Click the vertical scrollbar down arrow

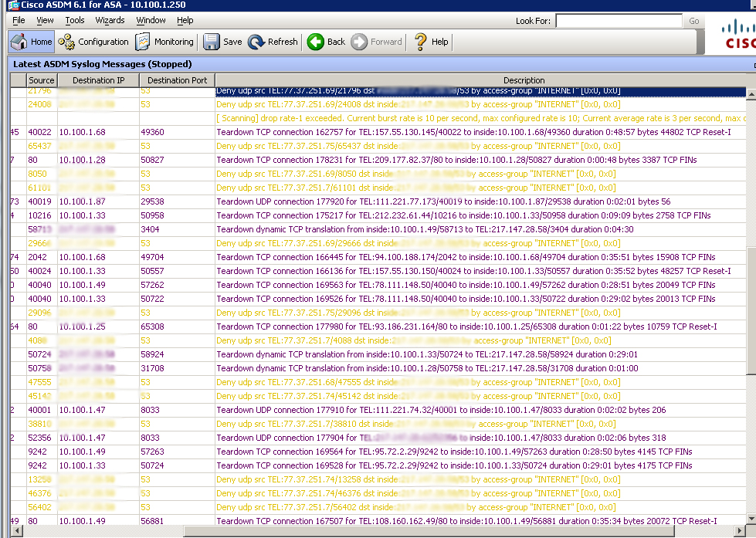coord(751,519)
